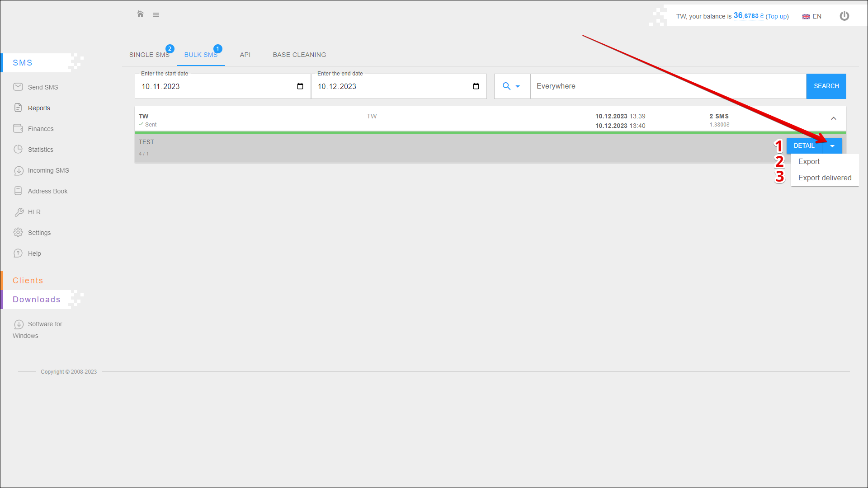Switch to SINGLE SMS tab

point(149,55)
